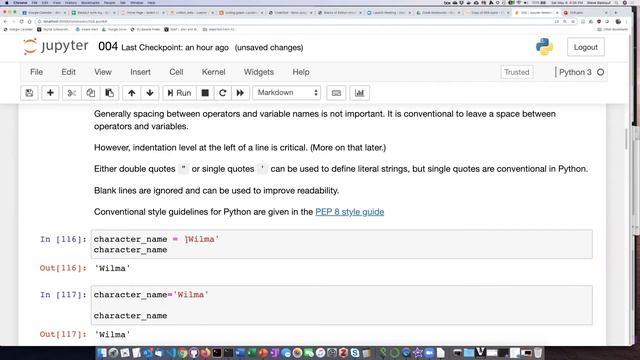640x360 pixels.
Task: Click the Out[116] result 'Wilma'
Action: click(x=112, y=269)
